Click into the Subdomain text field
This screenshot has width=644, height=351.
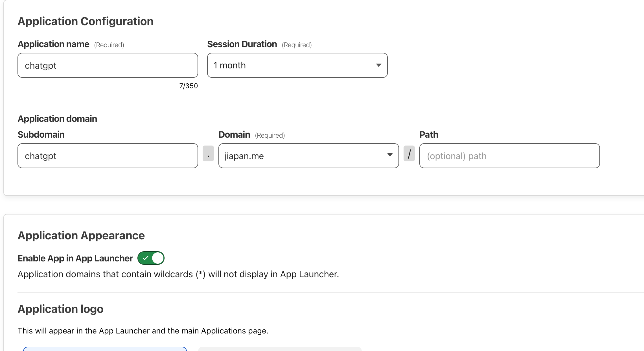(108, 156)
